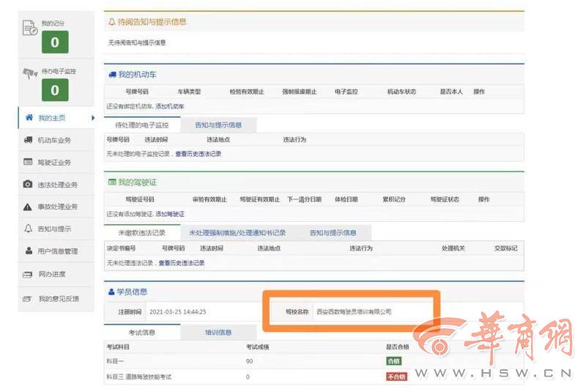Click the truck icon in 我的机动车 header
586x392 pixels.
point(112,75)
